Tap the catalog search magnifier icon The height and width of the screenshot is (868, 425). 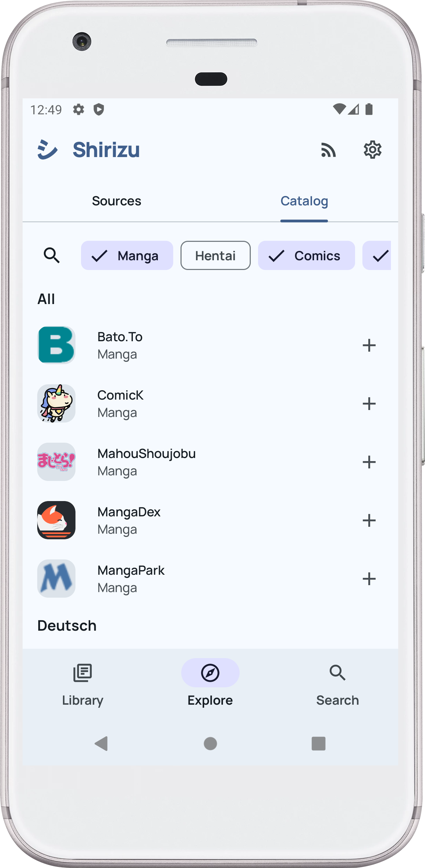52,256
